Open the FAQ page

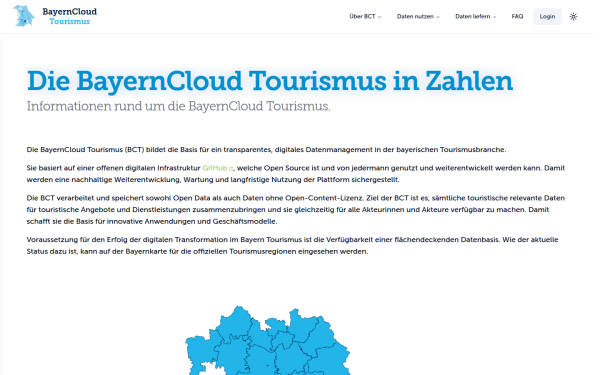[x=517, y=16]
